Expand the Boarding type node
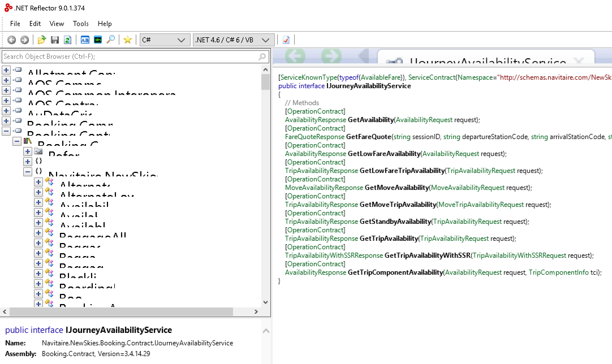 coord(38,283)
